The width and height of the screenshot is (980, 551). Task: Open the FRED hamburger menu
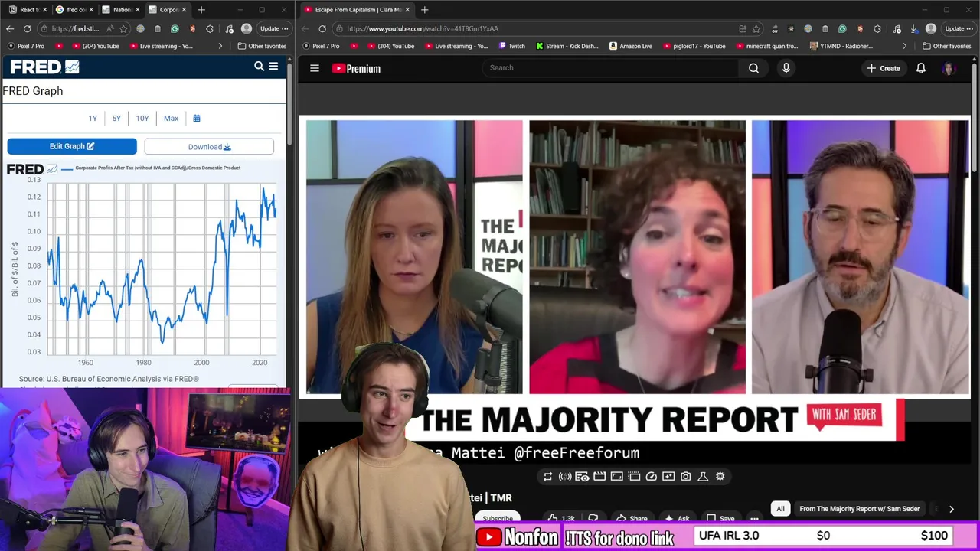tap(273, 67)
